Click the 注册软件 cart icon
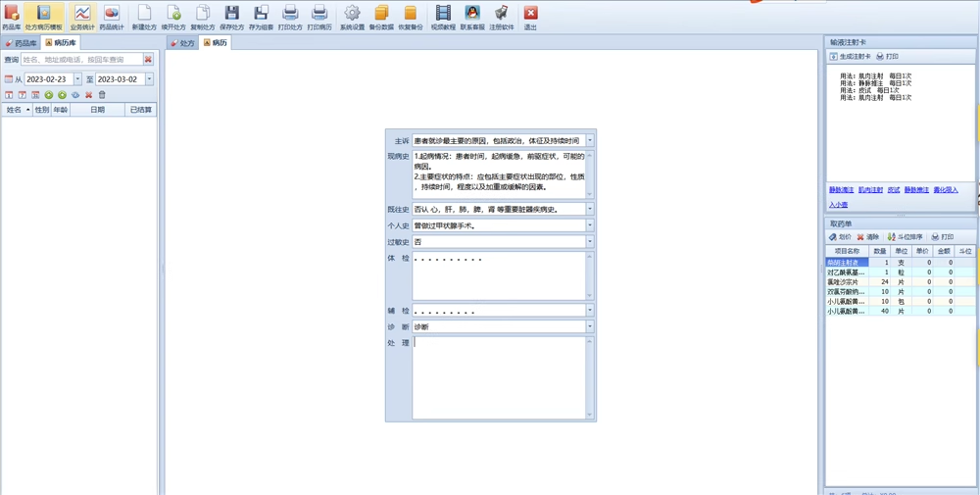Screen dimensions: 980x495 (501, 18)
